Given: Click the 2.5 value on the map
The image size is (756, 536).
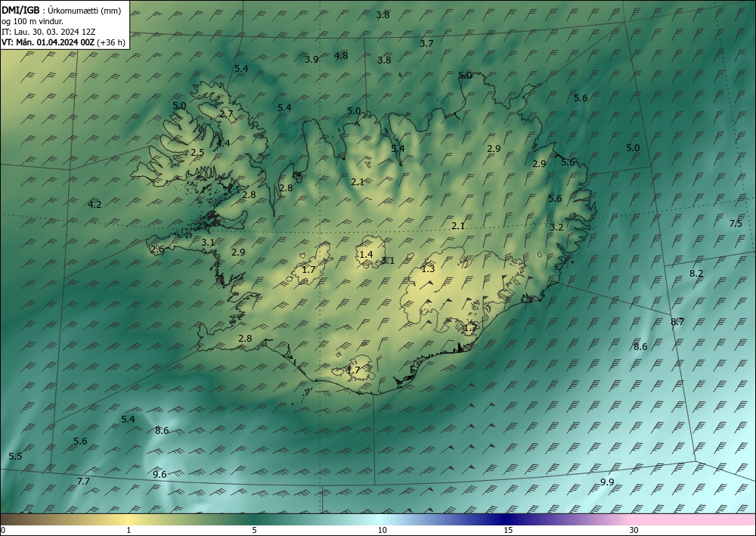Looking at the screenshot, I should point(197,152).
